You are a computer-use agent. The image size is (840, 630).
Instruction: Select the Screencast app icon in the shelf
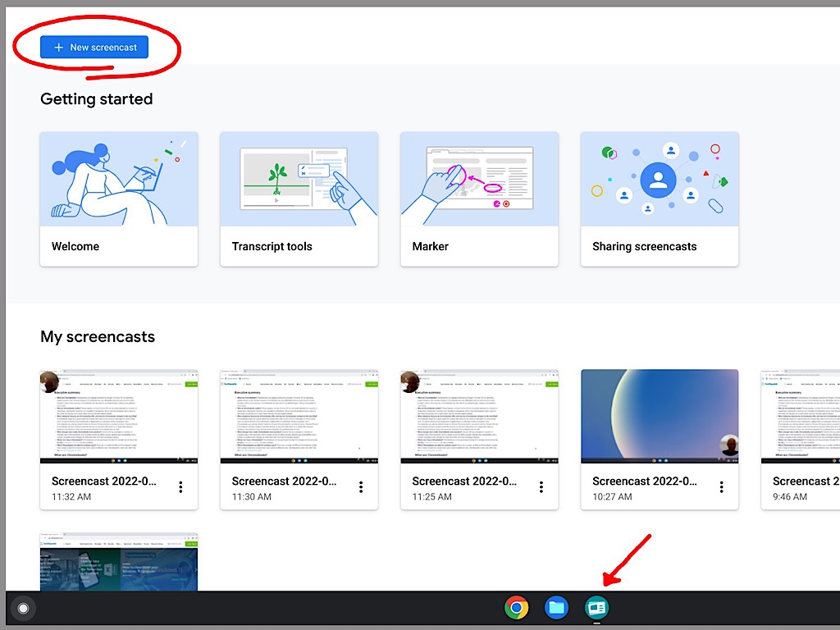[x=596, y=608]
